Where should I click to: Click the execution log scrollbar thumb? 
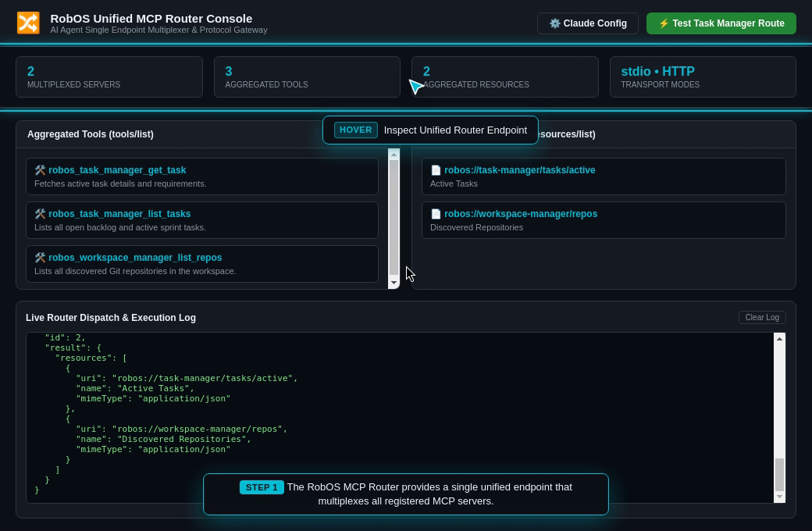click(779, 475)
